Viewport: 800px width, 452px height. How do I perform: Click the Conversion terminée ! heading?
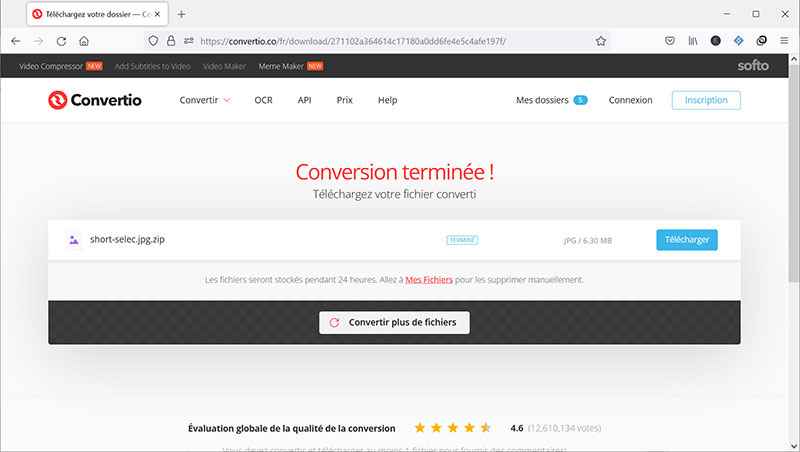[x=394, y=172]
